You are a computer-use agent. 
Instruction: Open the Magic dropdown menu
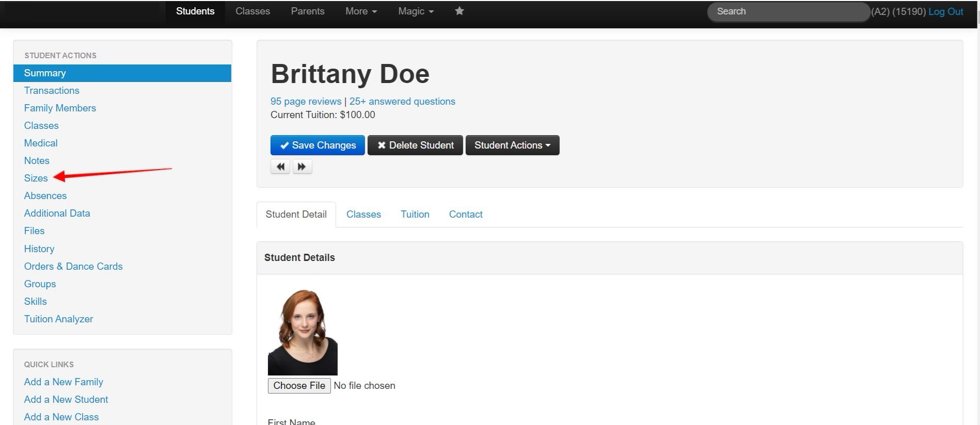tap(416, 11)
